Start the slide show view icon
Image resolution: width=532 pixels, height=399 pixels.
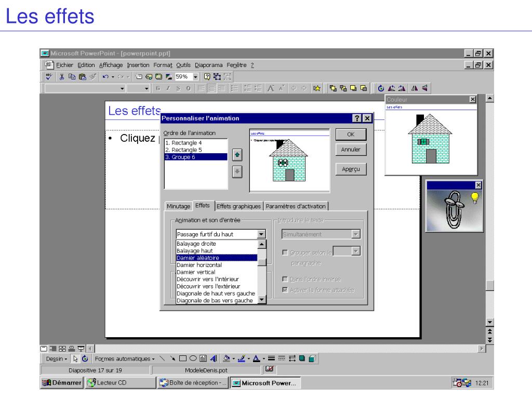click(x=81, y=349)
